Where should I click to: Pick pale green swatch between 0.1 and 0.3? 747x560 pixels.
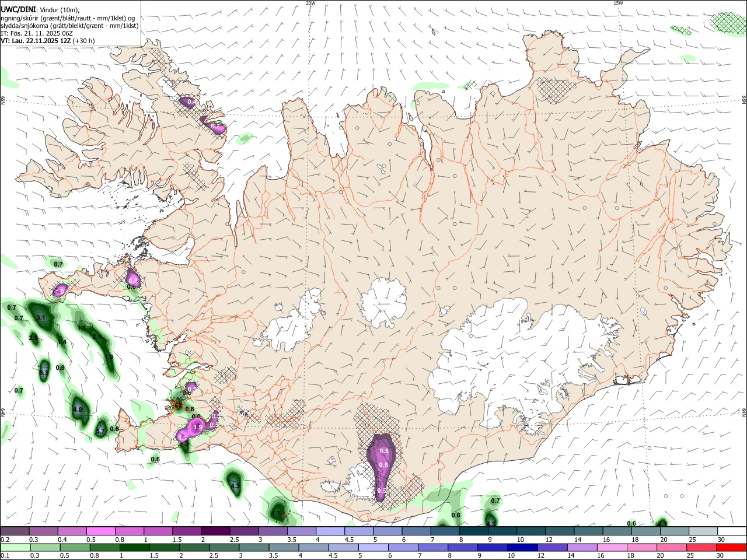pos(15,547)
